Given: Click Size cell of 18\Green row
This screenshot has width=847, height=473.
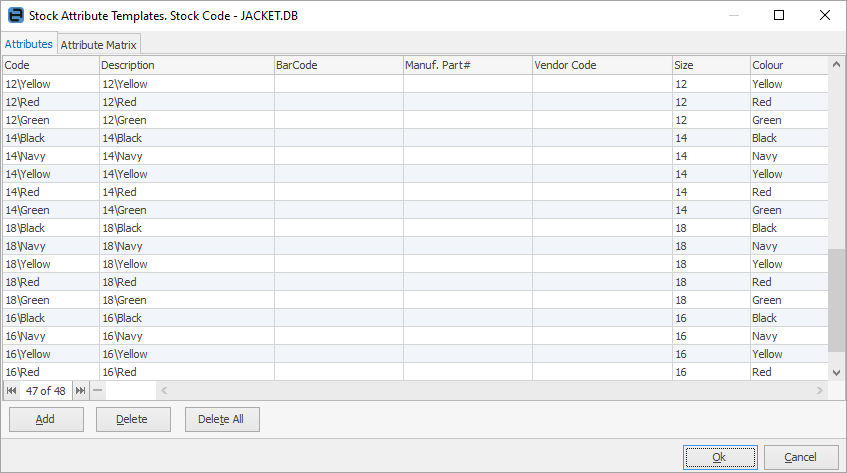Looking at the screenshot, I should tap(711, 300).
